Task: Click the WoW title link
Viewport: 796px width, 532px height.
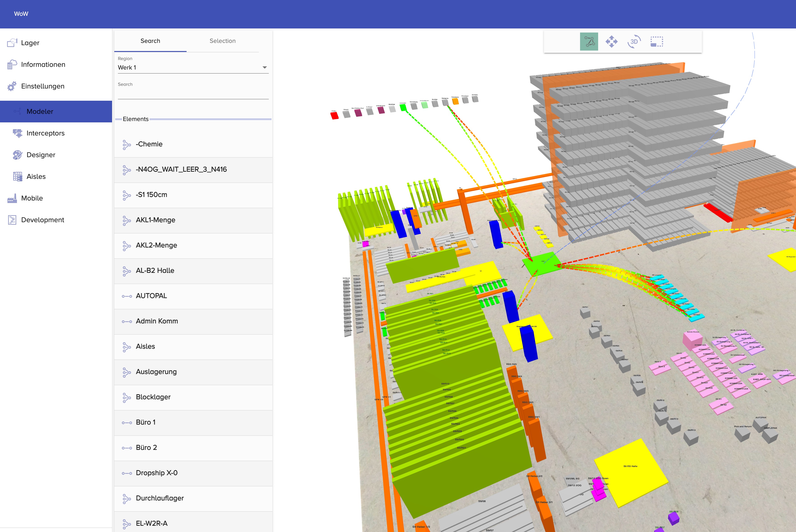Action: tap(21, 14)
